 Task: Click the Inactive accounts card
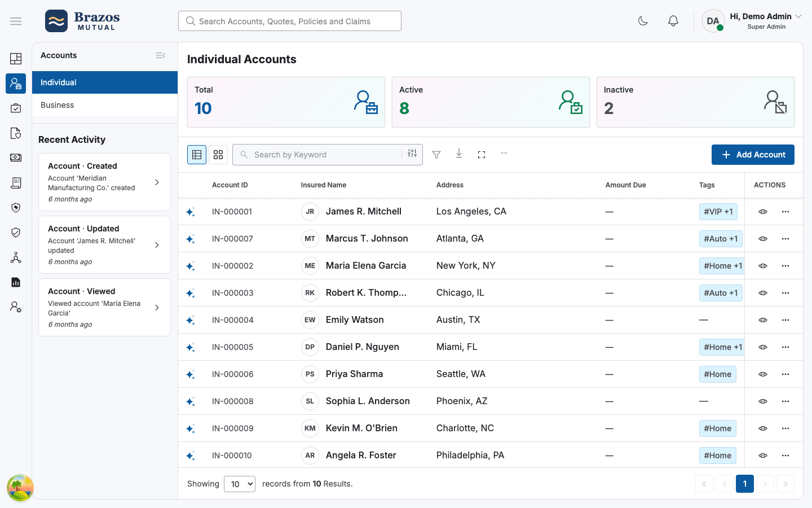695,102
